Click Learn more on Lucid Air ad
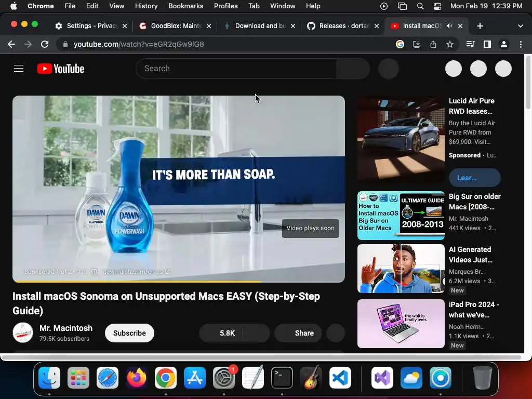This screenshot has width=532, height=399. pyautogui.click(x=475, y=178)
